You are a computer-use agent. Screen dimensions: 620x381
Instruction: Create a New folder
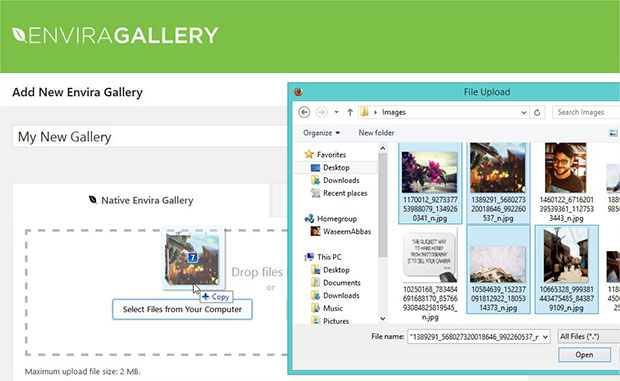coord(376,133)
